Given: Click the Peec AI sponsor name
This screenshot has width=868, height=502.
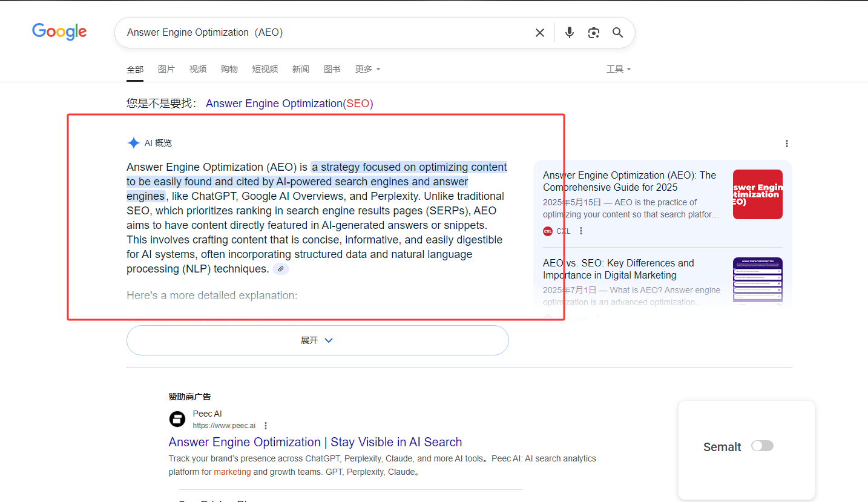Looking at the screenshot, I should click(208, 414).
